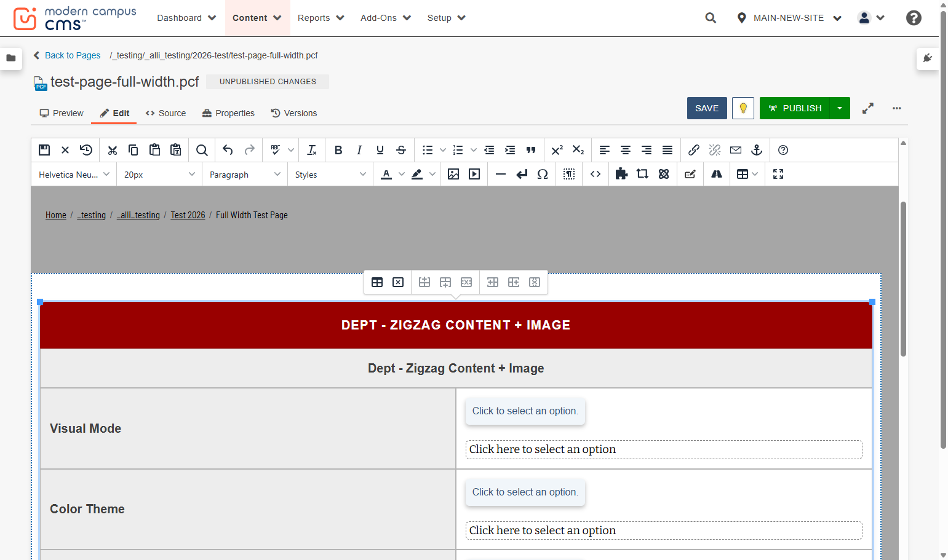Image resolution: width=948 pixels, height=560 pixels.
Task: Toggle Strikethrough formatting
Action: click(x=401, y=150)
